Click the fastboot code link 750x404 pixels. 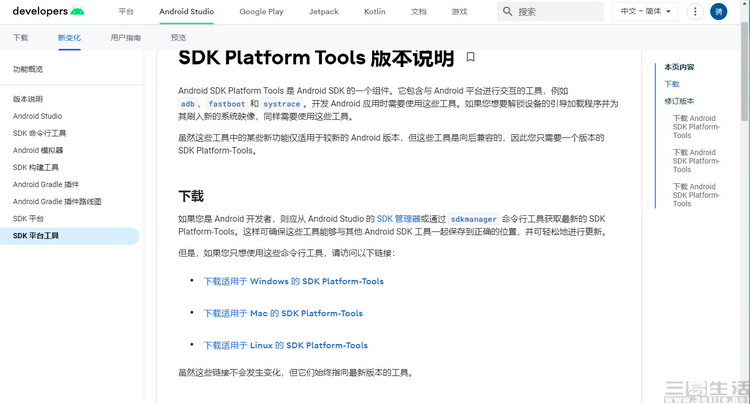[x=227, y=104]
